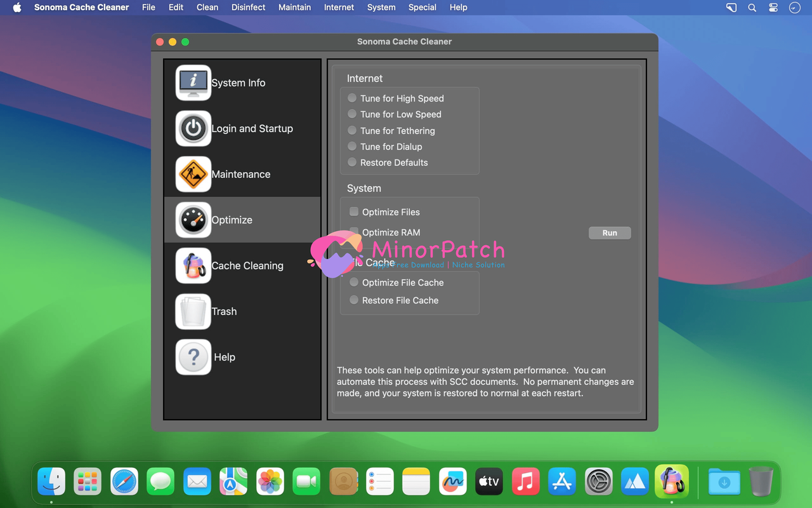Image resolution: width=812 pixels, height=508 pixels.
Task: Open Notes from the Dock
Action: (x=416, y=482)
